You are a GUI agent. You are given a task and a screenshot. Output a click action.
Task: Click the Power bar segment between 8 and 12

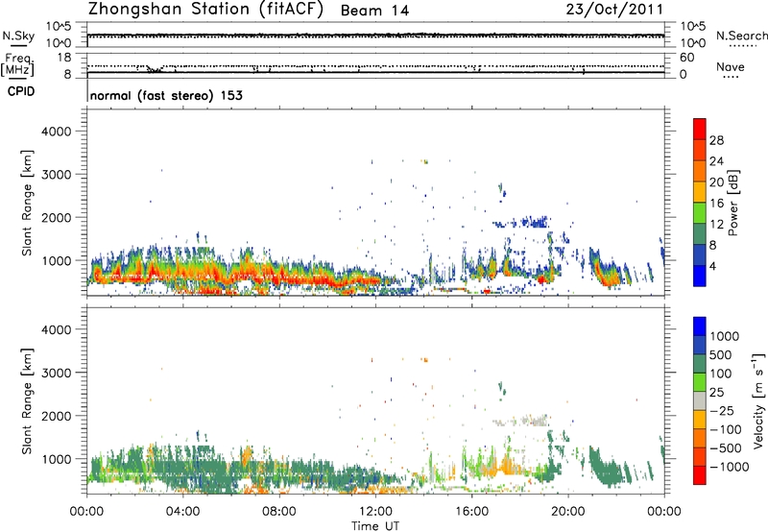tap(700, 233)
